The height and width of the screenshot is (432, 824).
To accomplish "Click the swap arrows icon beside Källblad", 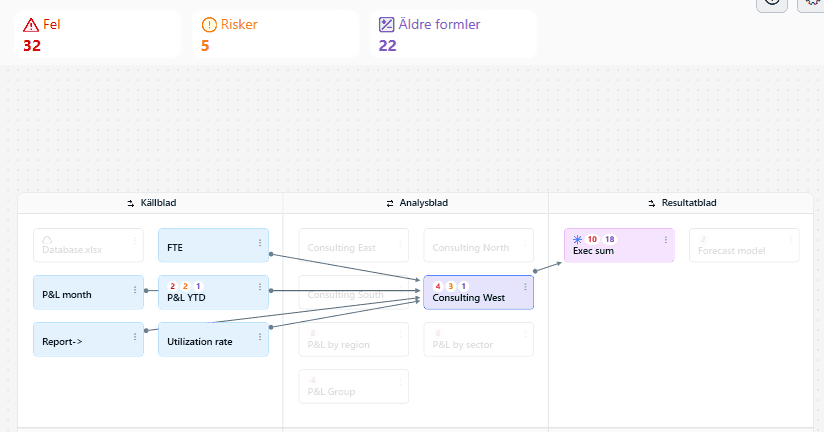I will pyautogui.click(x=131, y=203).
